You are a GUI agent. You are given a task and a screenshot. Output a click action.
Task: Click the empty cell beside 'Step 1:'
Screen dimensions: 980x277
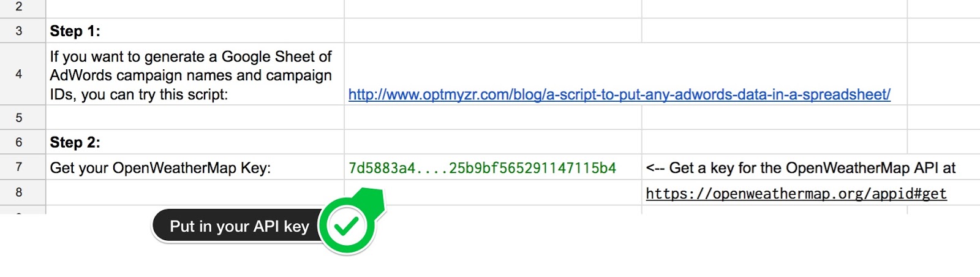pyautogui.click(x=493, y=31)
